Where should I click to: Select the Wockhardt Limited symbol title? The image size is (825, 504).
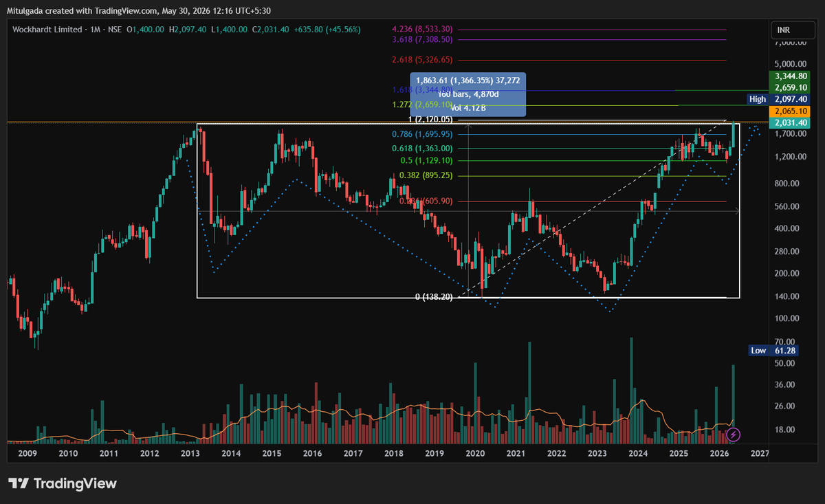click(48, 29)
